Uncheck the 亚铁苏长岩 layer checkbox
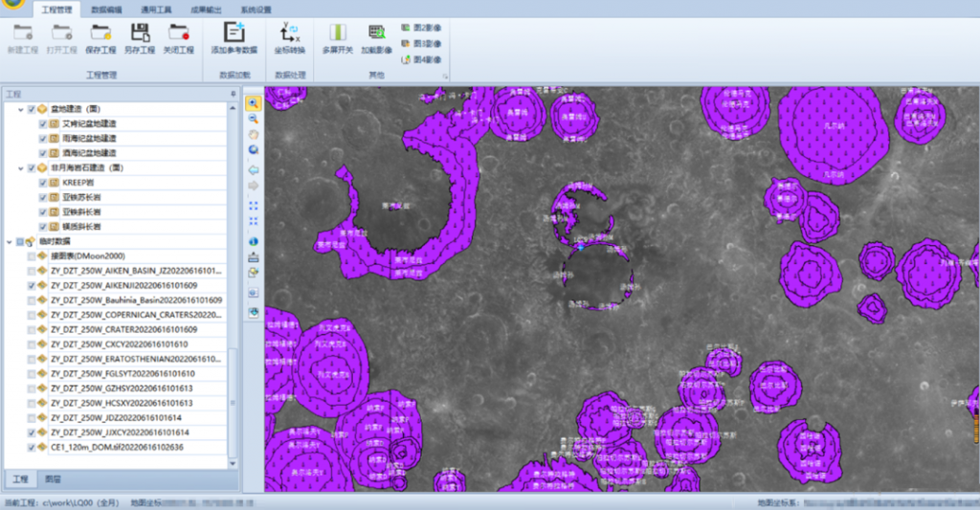 43,197
